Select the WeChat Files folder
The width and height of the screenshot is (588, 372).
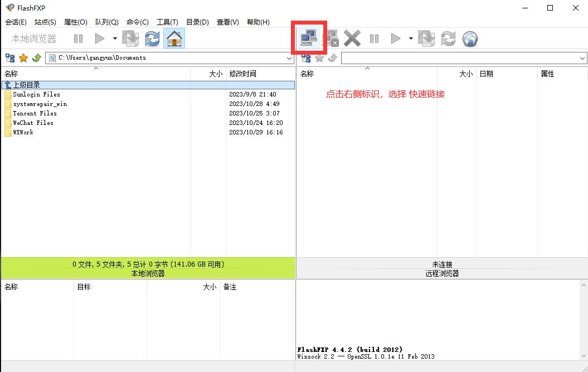pos(33,123)
